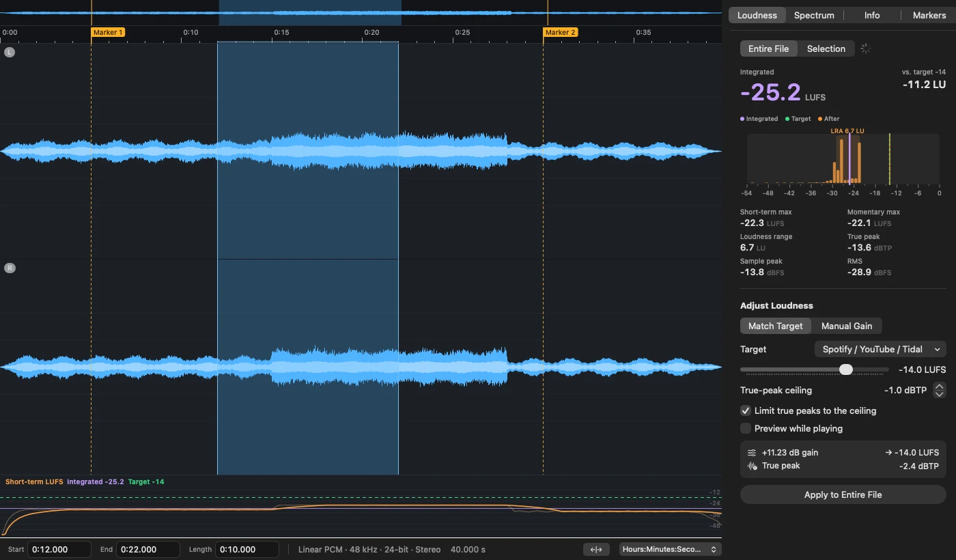Click the Integrated -25.2 graph legend
This screenshot has height=560, width=956.
point(96,482)
